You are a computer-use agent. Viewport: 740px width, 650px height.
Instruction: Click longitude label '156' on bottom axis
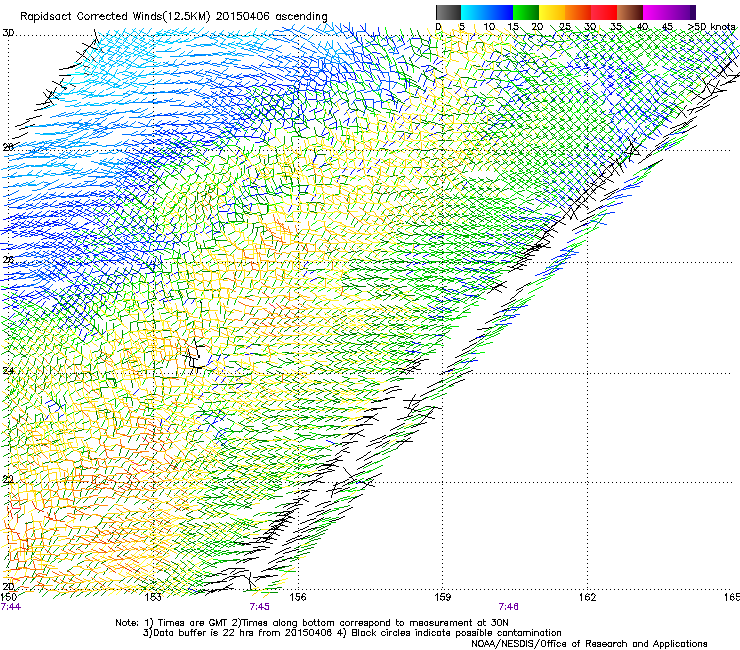tap(298, 597)
